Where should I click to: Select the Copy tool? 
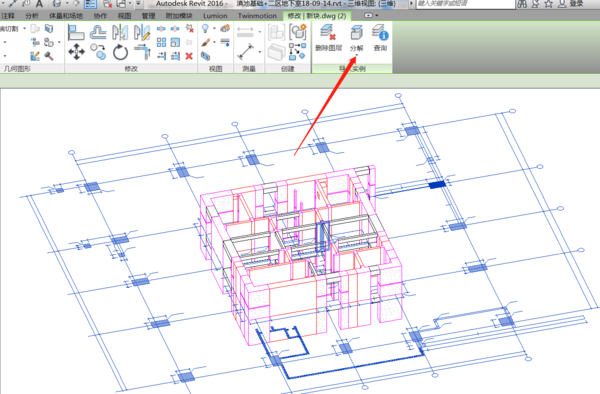[x=98, y=52]
